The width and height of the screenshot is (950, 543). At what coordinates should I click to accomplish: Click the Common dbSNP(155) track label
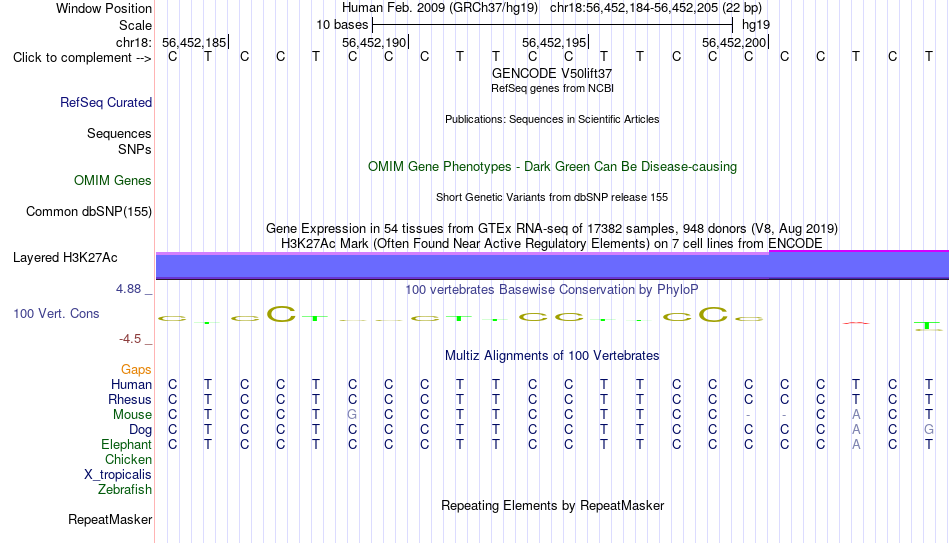[88, 212]
